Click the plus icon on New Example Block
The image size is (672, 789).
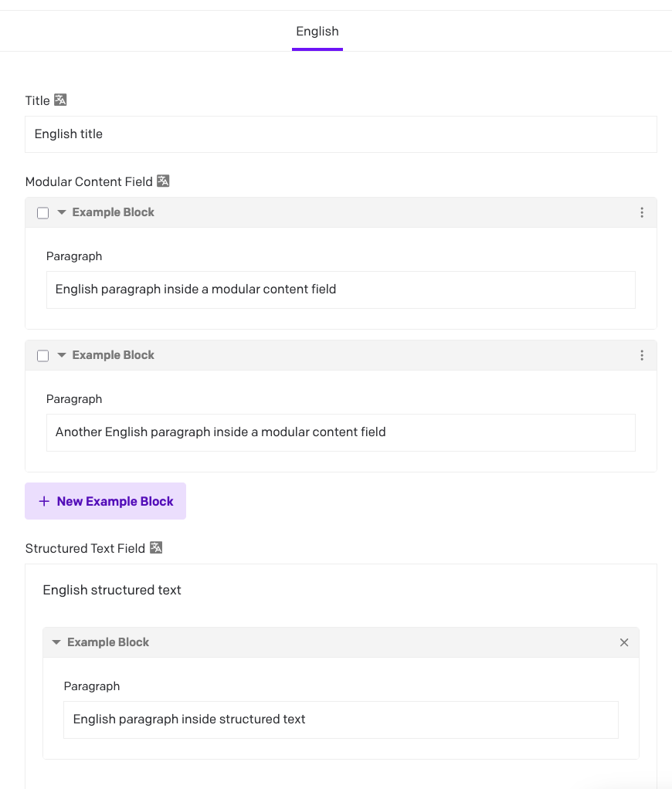pos(44,501)
